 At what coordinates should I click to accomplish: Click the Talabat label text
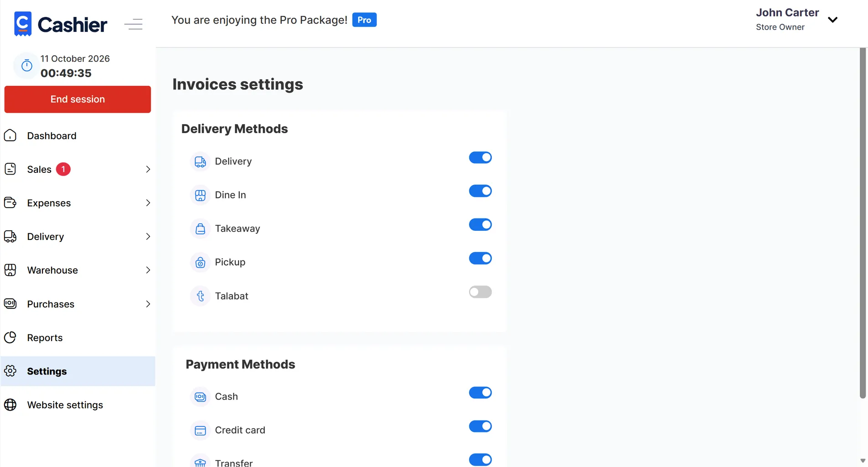click(x=232, y=296)
